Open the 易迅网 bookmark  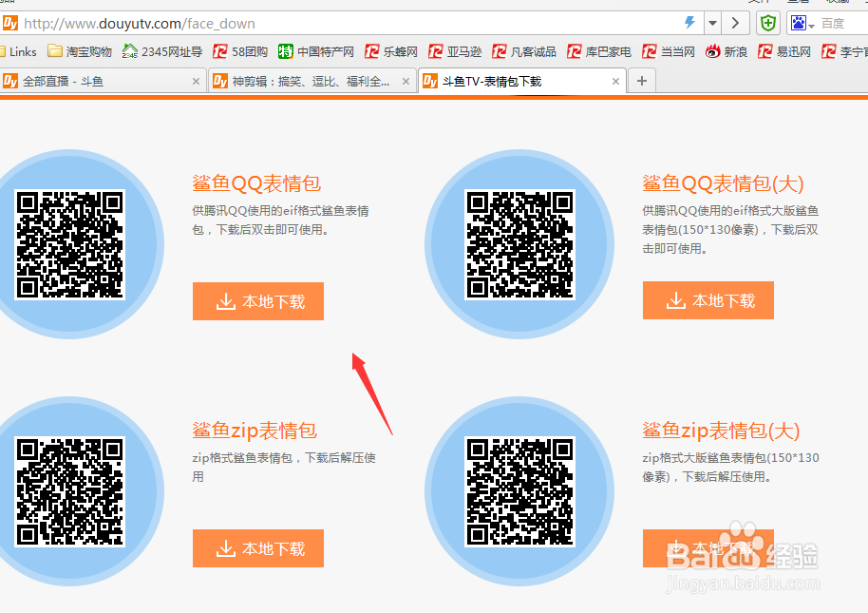tap(784, 52)
